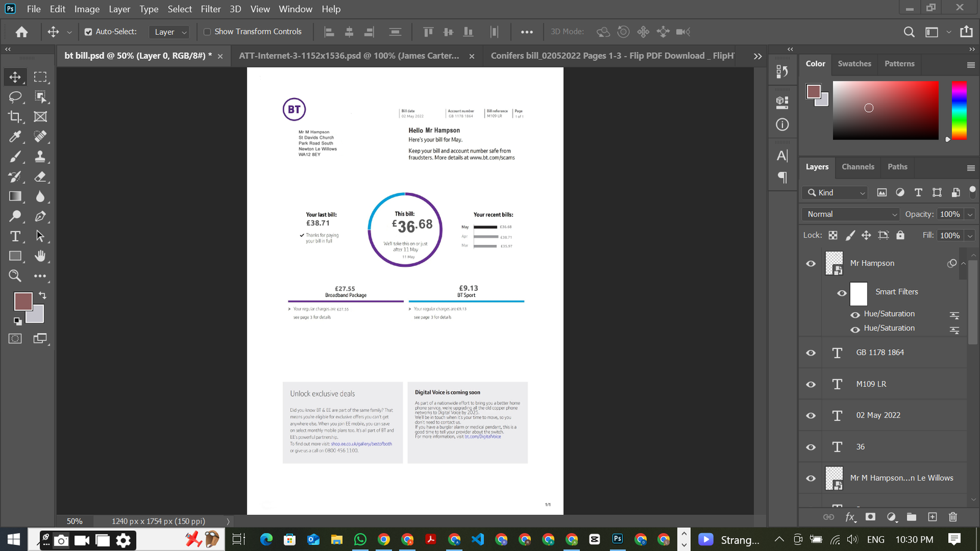Hide the 36 text layer
The height and width of the screenshot is (551, 980).
click(811, 447)
